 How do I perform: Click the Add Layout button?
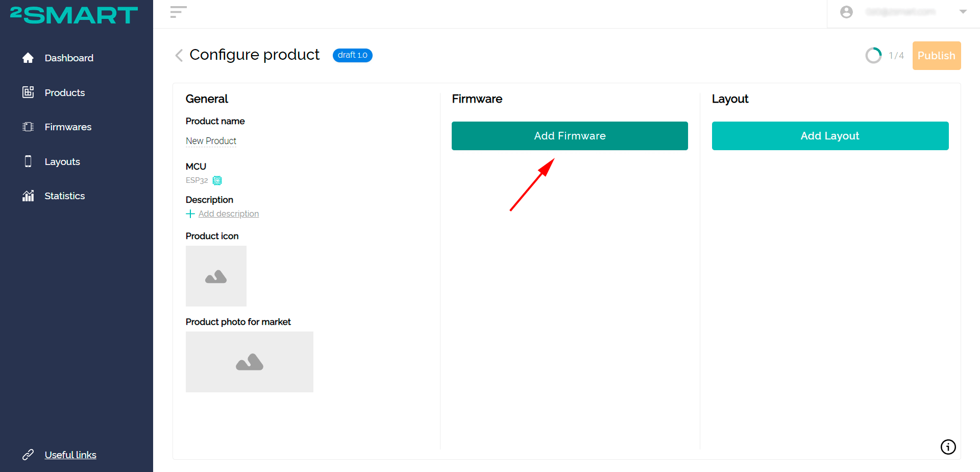pos(830,136)
